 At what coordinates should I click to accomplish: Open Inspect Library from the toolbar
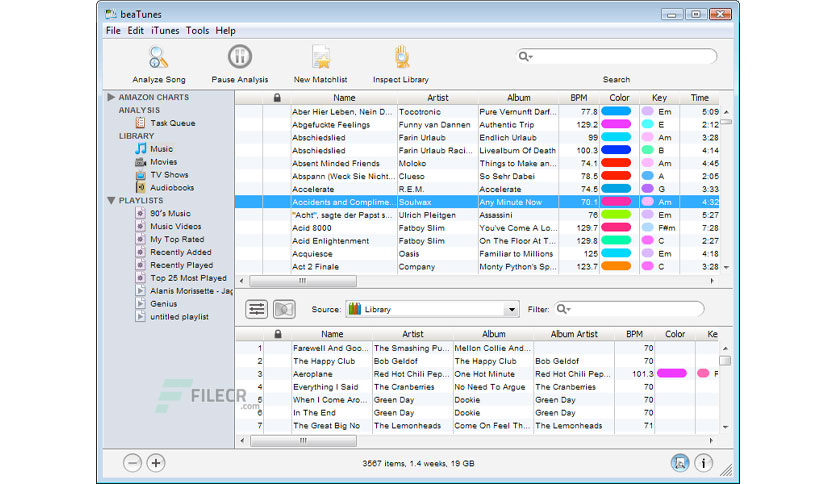tap(401, 58)
